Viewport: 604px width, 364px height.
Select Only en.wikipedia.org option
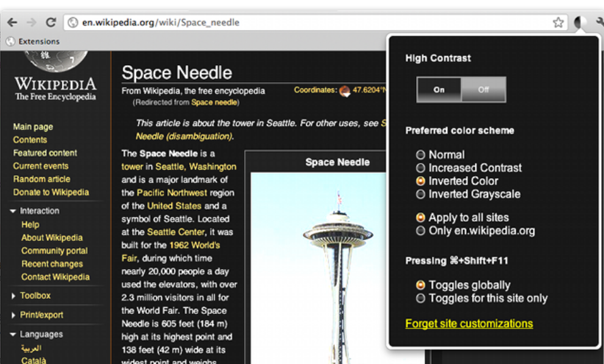[420, 231]
